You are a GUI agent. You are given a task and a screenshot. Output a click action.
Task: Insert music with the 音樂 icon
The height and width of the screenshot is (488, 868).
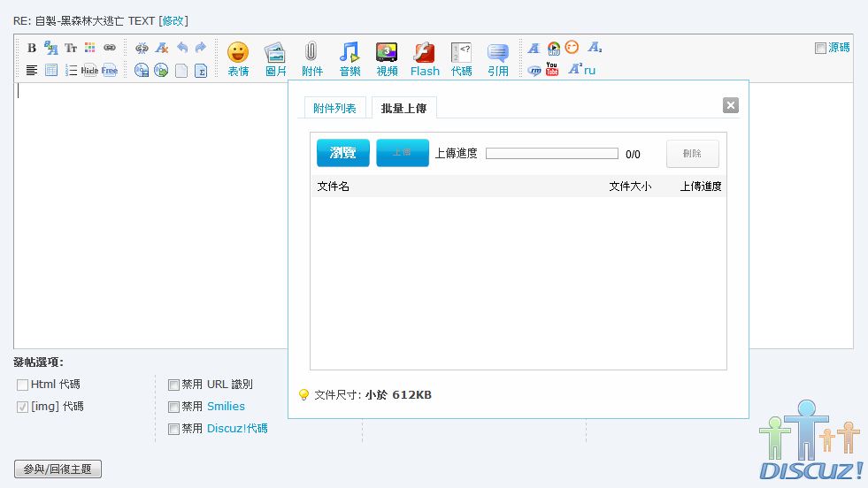point(350,58)
